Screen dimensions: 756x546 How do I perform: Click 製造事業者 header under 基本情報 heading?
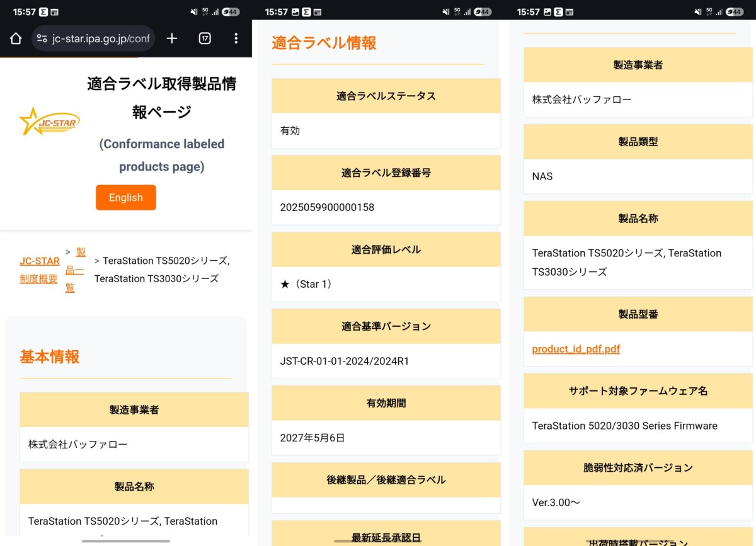pos(134,410)
